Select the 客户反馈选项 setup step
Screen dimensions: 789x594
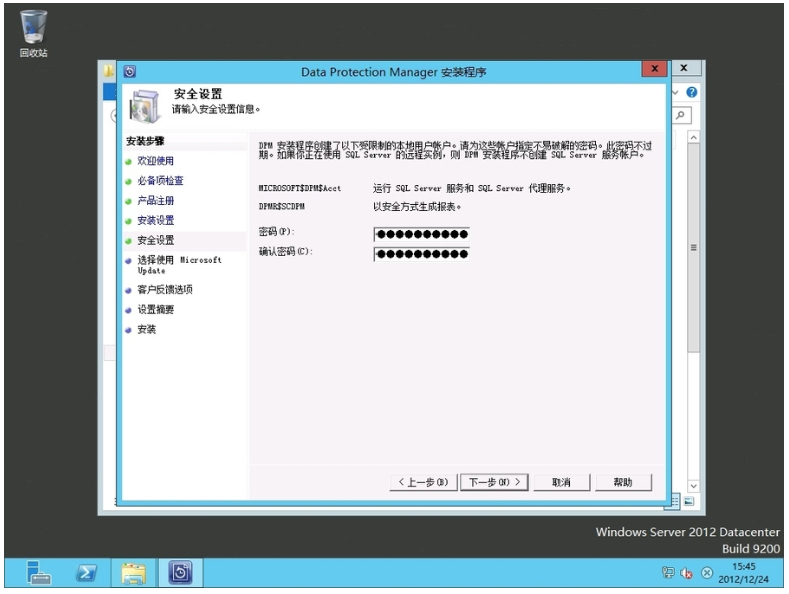pyautogui.click(x=165, y=289)
